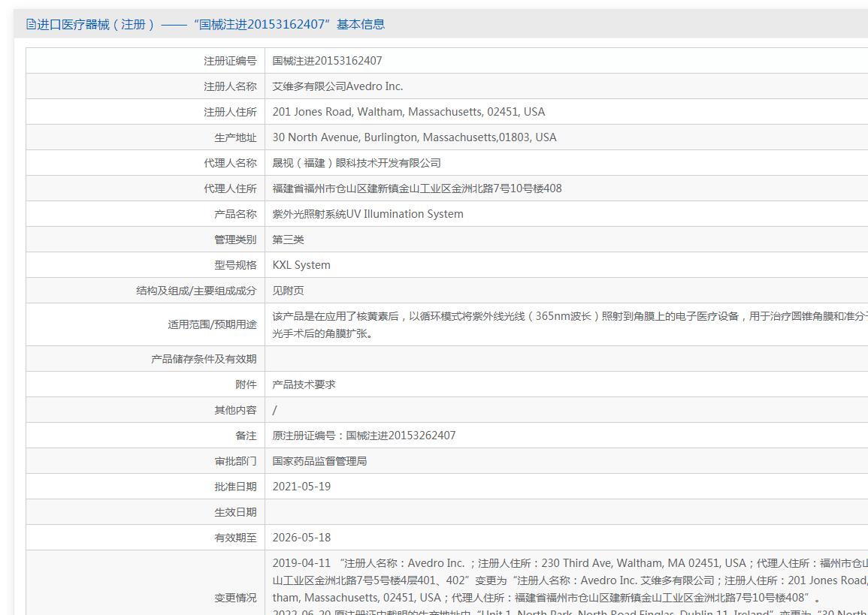Viewport: 868px width, 615px height.
Task: Select approving department 国家药品监督管理局
Action: pos(319,461)
